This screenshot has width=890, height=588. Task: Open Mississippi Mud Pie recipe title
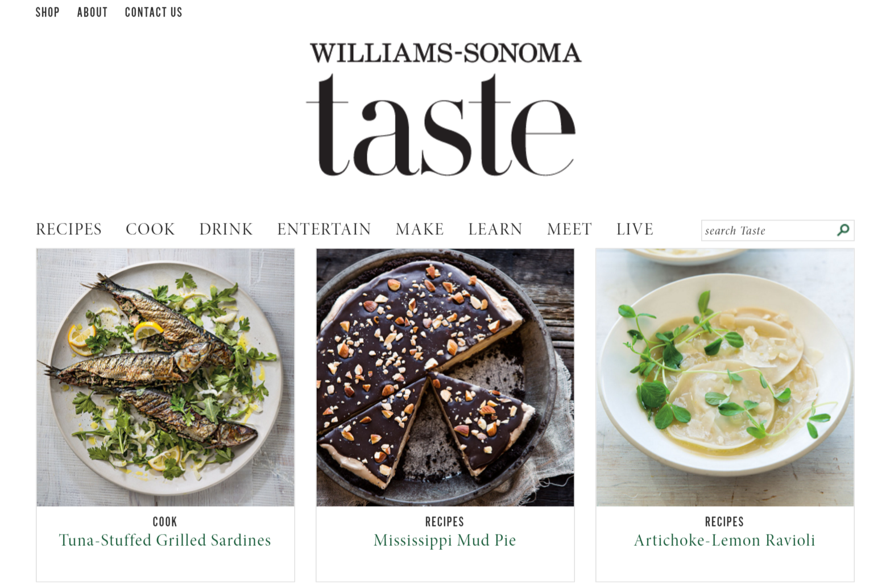click(x=445, y=540)
